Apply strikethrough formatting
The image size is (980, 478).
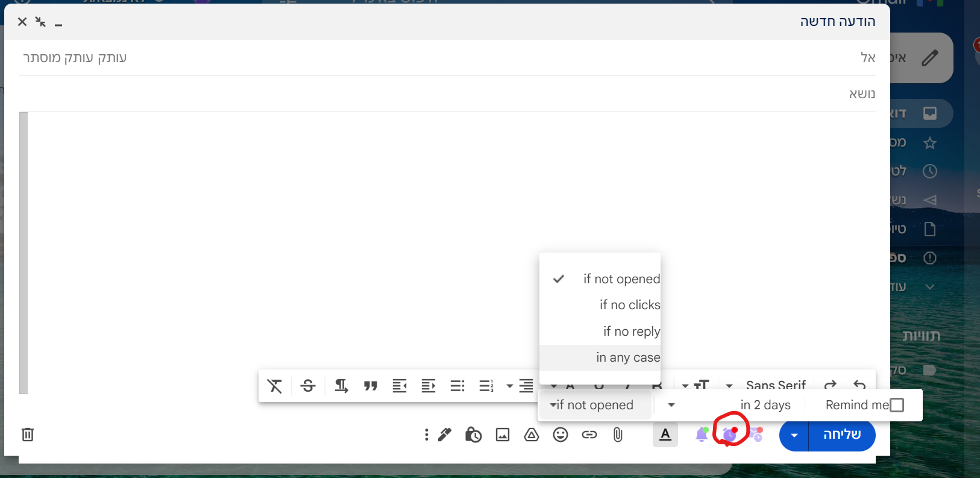pyautogui.click(x=308, y=386)
